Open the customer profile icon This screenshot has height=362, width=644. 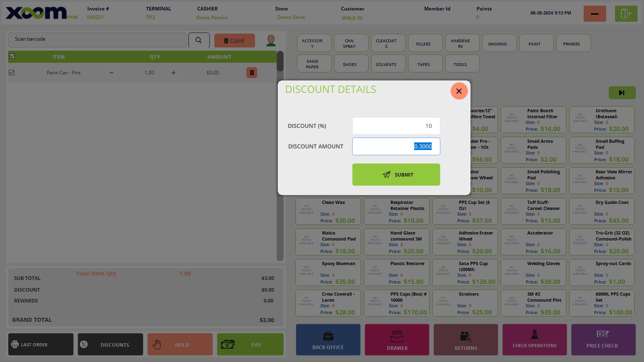[x=271, y=40]
